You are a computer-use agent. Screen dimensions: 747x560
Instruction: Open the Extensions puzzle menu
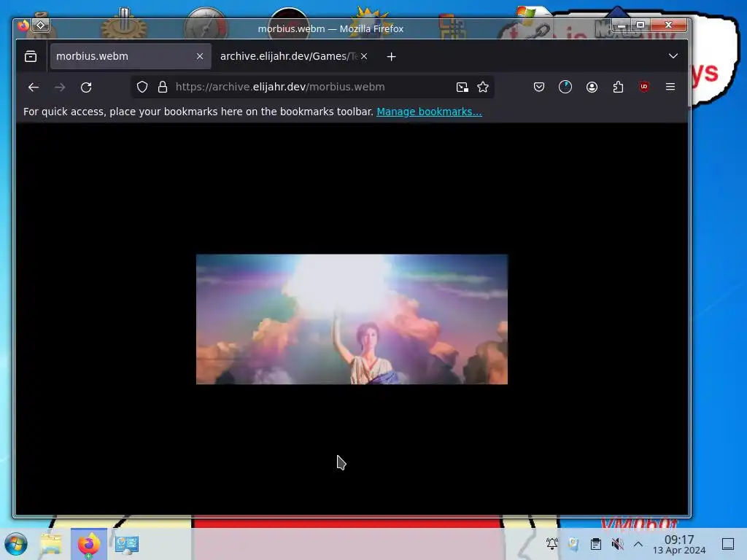tap(618, 87)
